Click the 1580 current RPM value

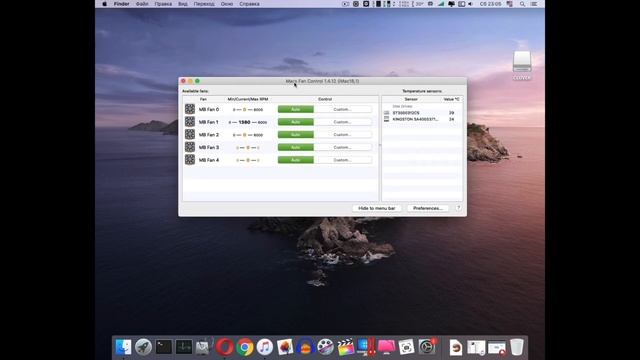(x=244, y=122)
